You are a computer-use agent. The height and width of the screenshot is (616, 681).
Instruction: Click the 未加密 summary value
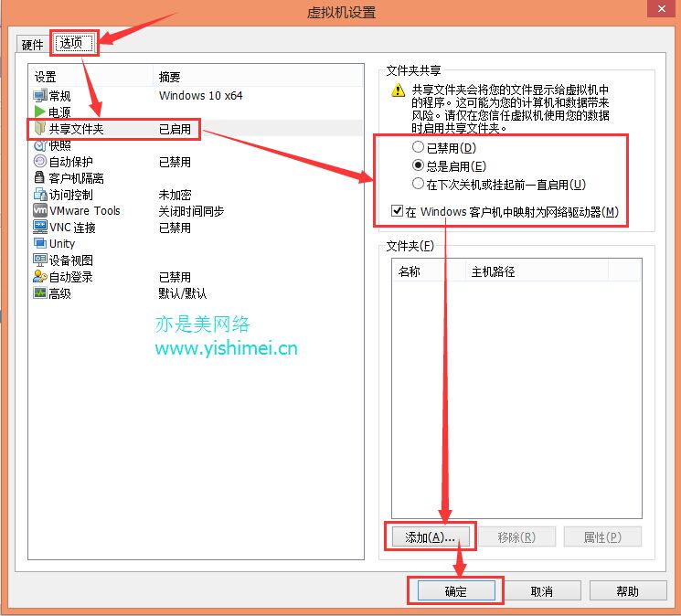[x=175, y=195]
